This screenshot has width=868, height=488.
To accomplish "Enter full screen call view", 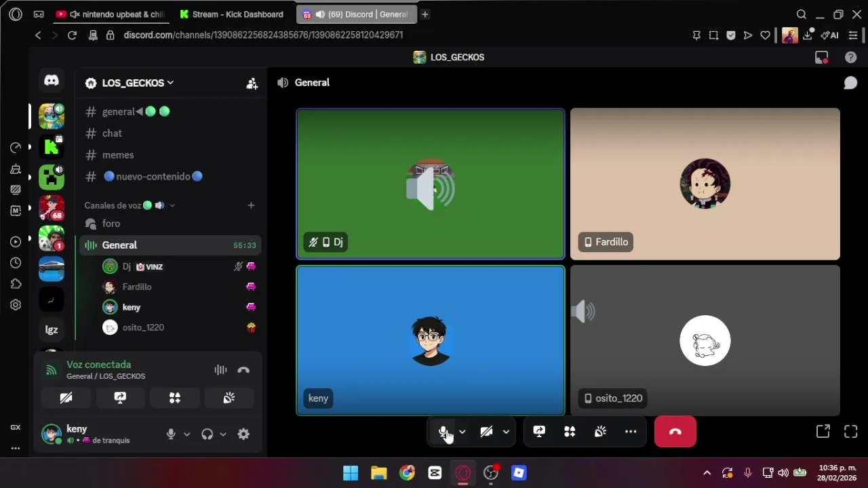I will click(851, 432).
